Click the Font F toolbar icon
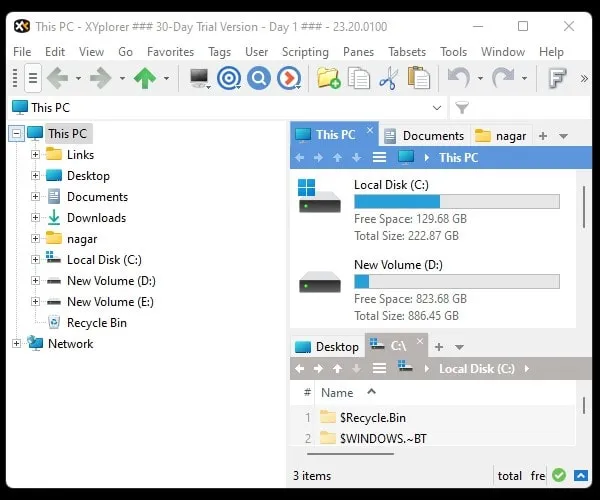 click(557, 78)
